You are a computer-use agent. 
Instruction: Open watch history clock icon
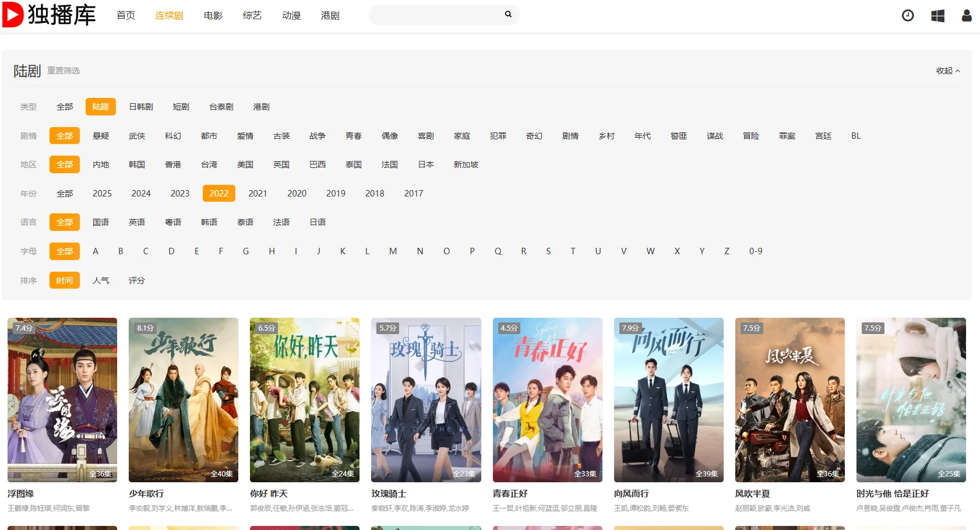[908, 16]
